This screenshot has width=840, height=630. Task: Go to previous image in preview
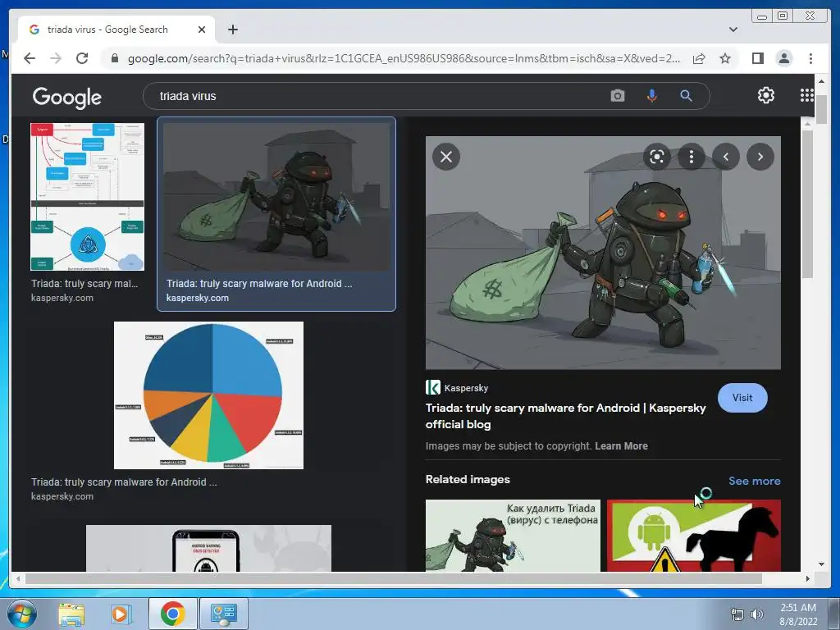[x=726, y=157]
